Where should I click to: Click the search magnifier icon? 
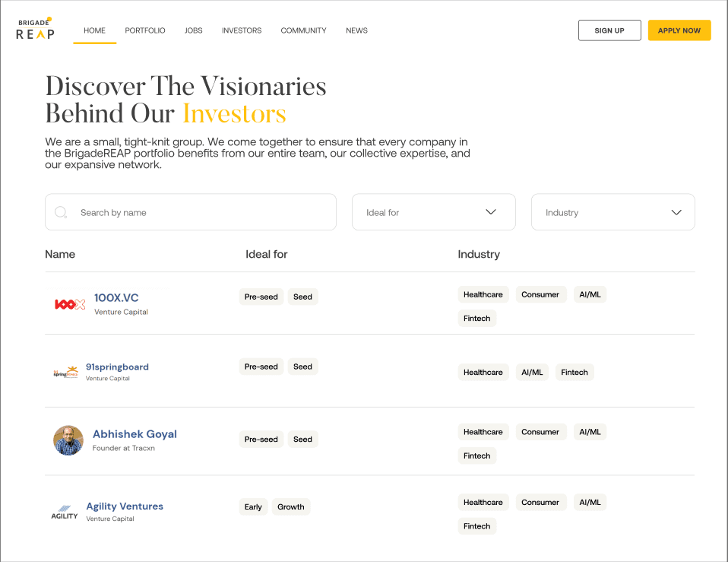(61, 212)
